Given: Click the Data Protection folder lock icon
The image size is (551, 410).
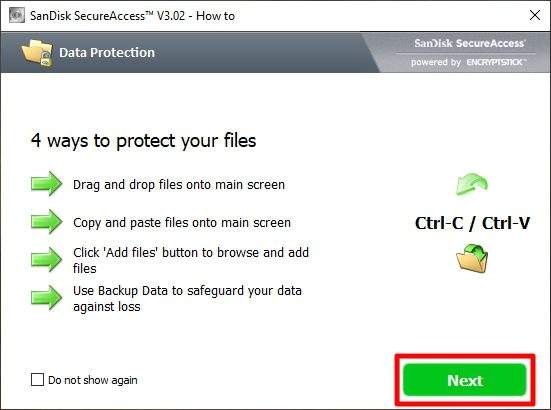Looking at the screenshot, I should click(37, 53).
